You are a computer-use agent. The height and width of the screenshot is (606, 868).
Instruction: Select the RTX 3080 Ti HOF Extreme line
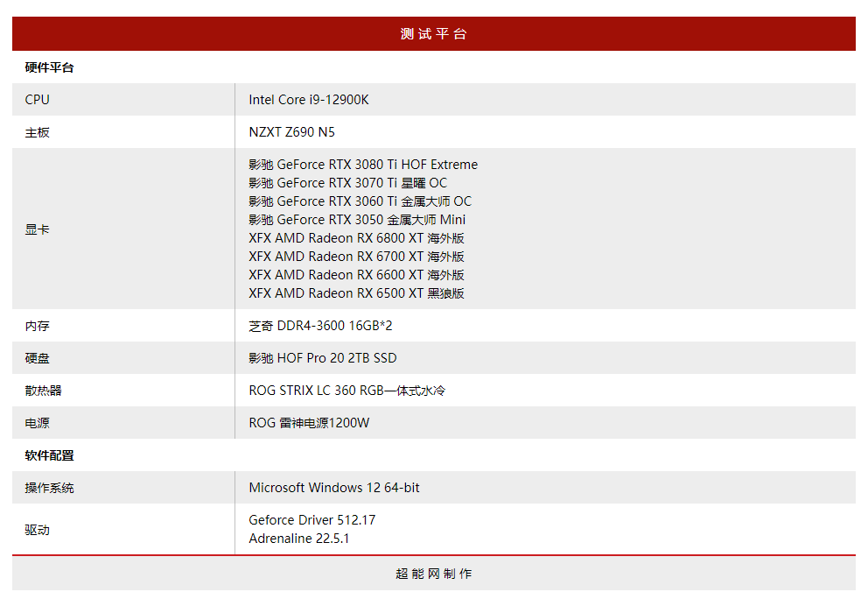pyautogui.click(x=363, y=165)
